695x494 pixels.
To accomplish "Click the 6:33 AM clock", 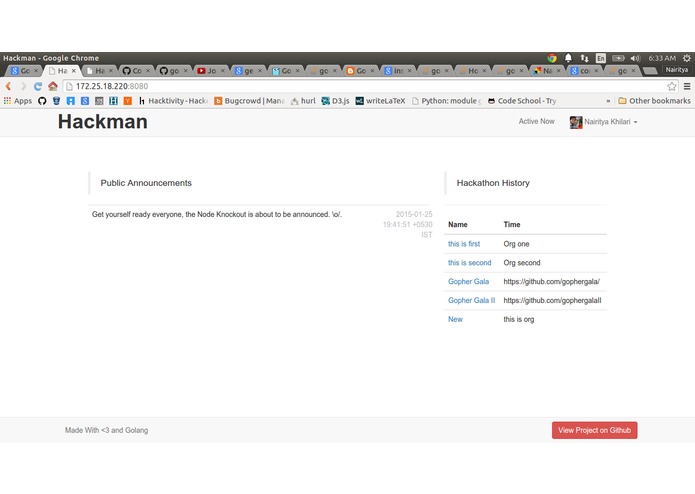I will [662, 58].
